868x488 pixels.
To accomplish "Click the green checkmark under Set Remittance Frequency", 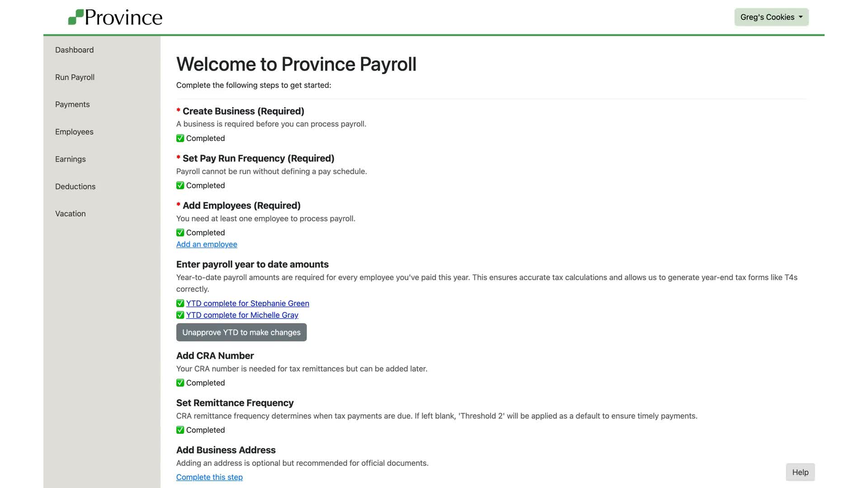I will tap(180, 430).
